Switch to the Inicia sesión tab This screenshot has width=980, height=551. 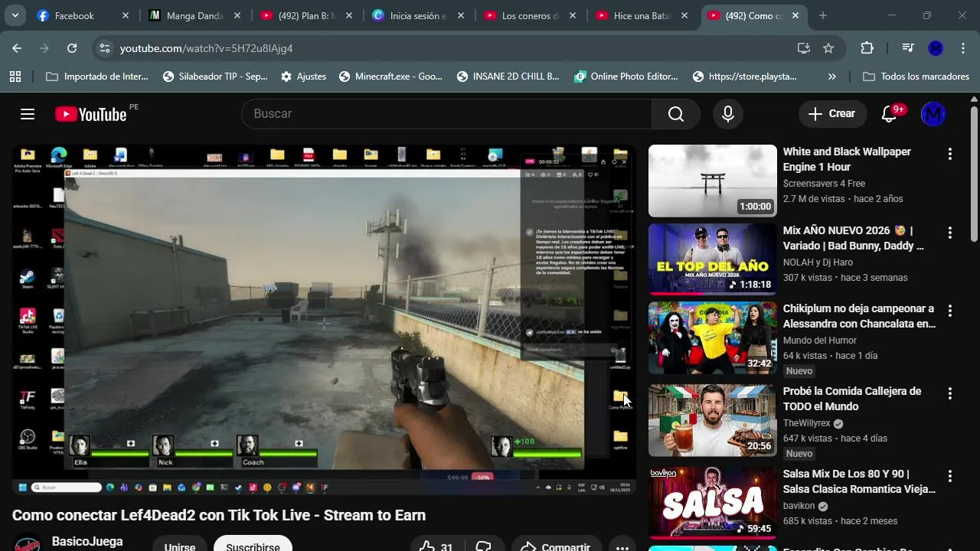(x=418, y=15)
